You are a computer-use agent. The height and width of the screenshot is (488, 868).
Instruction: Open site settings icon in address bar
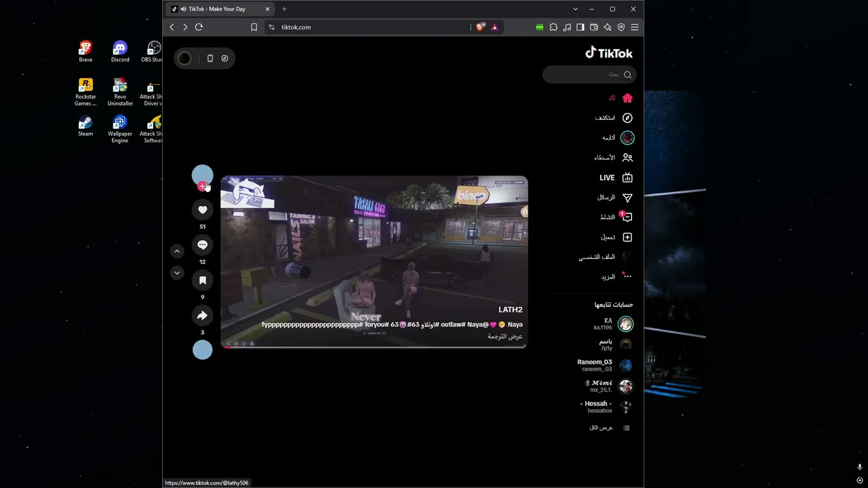click(x=272, y=27)
